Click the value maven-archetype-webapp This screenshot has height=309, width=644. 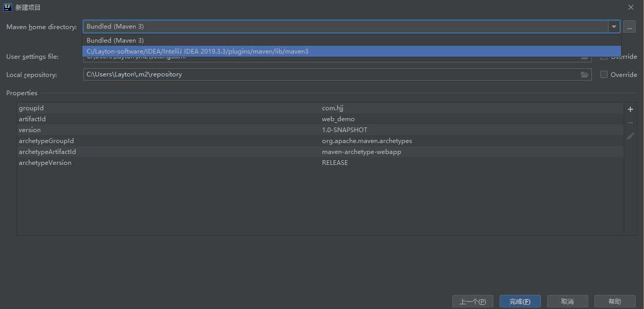coord(362,151)
